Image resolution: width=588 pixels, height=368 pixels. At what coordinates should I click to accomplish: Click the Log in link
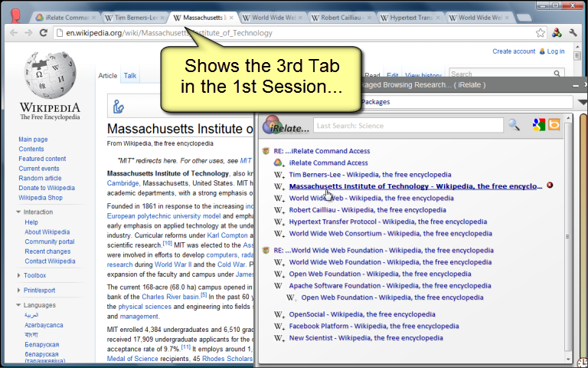555,51
